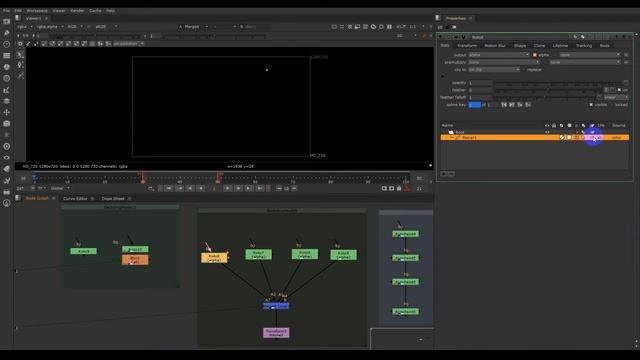Delete the spline key

click(x=528, y=105)
